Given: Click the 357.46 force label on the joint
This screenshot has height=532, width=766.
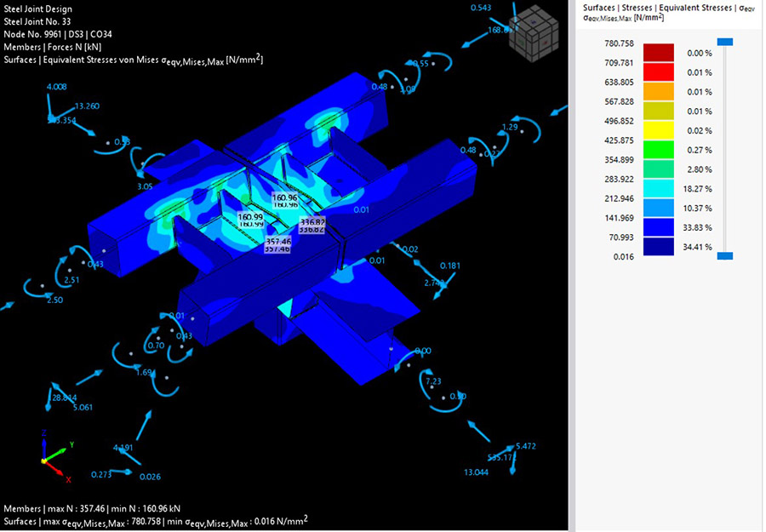Looking at the screenshot, I should click(x=277, y=242).
